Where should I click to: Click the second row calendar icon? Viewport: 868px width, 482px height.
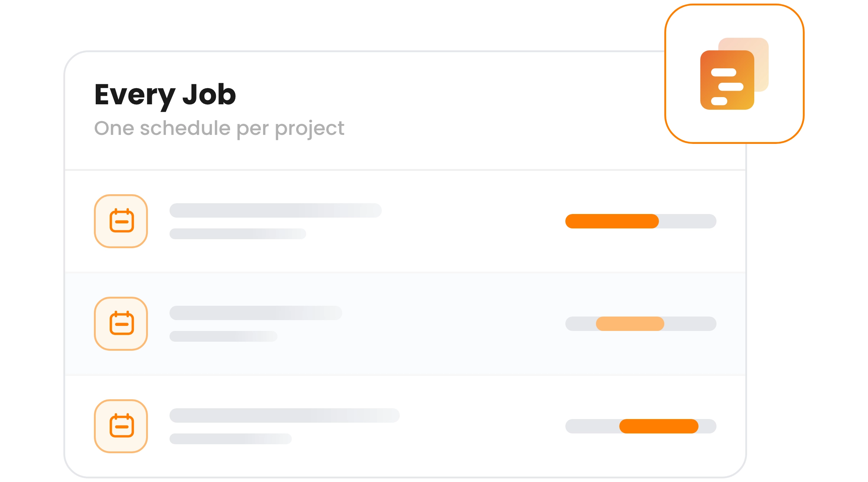[121, 324]
